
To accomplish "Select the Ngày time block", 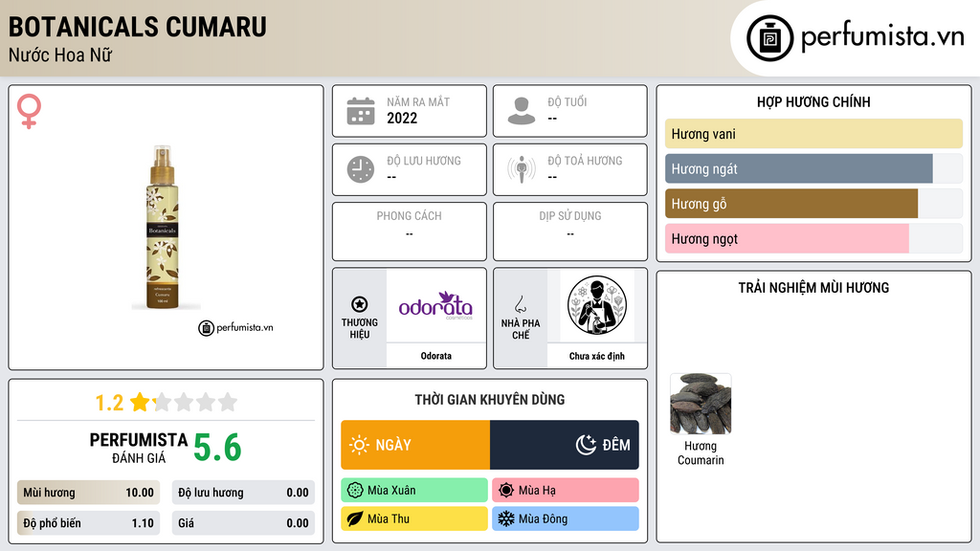I will click(x=415, y=445).
